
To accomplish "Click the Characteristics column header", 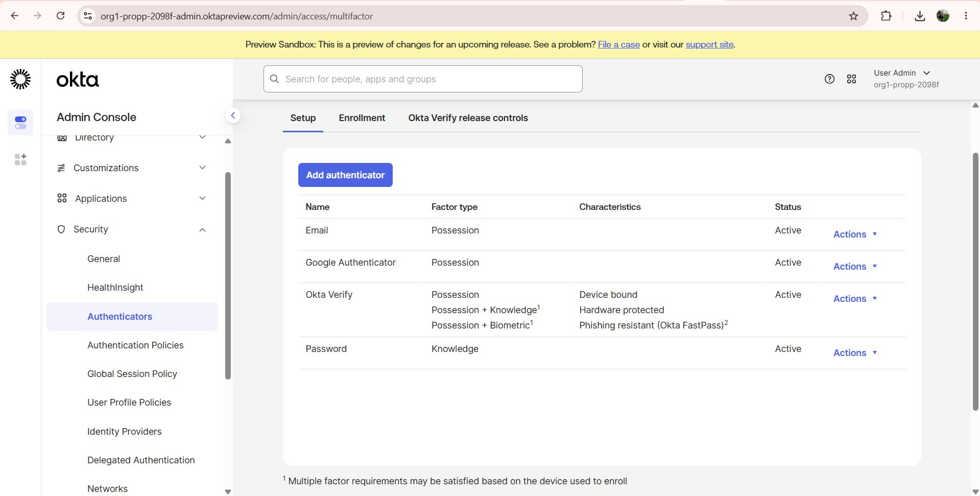I will 610,207.
